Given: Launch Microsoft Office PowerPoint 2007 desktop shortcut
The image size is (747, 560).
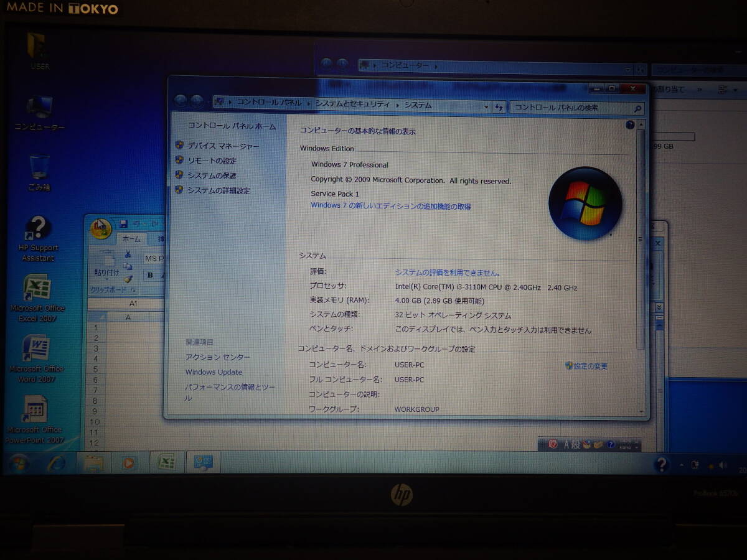Looking at the screenshot, I should click(x=35, y=420).
